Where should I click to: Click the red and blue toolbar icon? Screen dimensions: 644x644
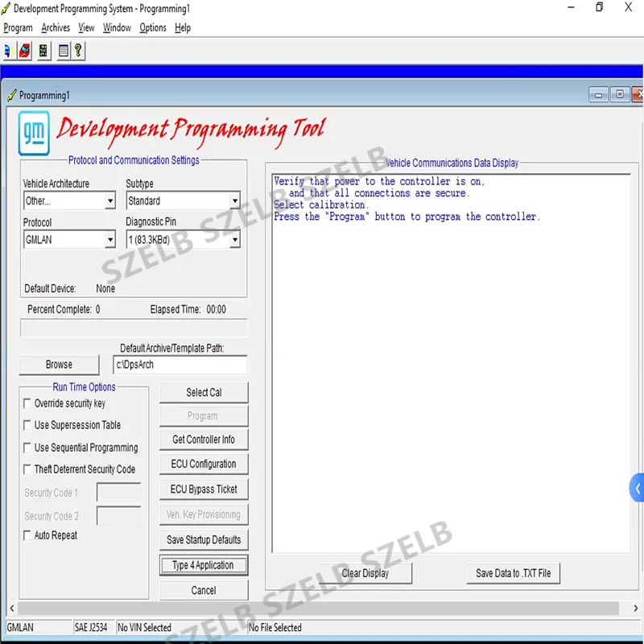pos(25,50)
